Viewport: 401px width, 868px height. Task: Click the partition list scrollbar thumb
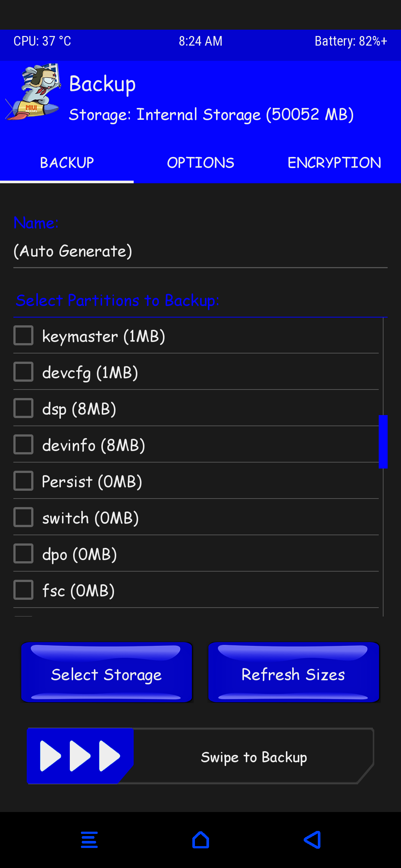(x=383, y=442)
